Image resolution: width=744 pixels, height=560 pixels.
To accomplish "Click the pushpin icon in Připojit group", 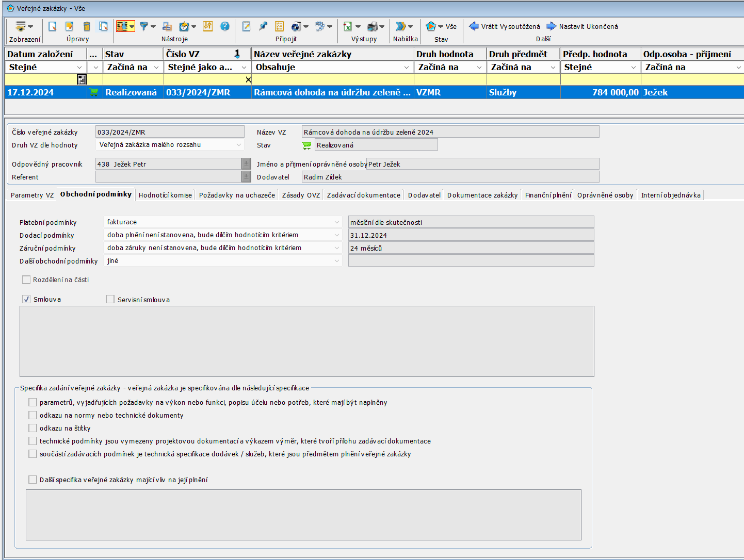I will 263,26.
